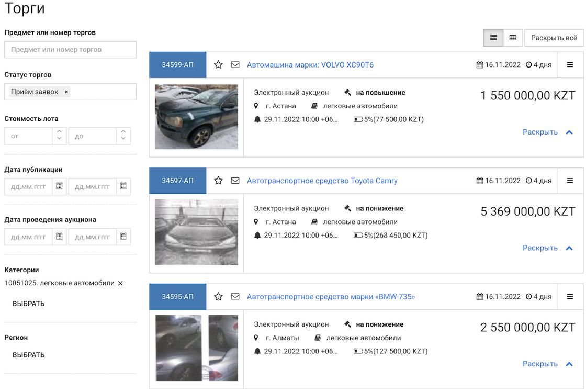The height and width of the screenshot is (392, 586).
Task: Increase the minimum lot cost stepper
Action: click(x=59, y=132)
